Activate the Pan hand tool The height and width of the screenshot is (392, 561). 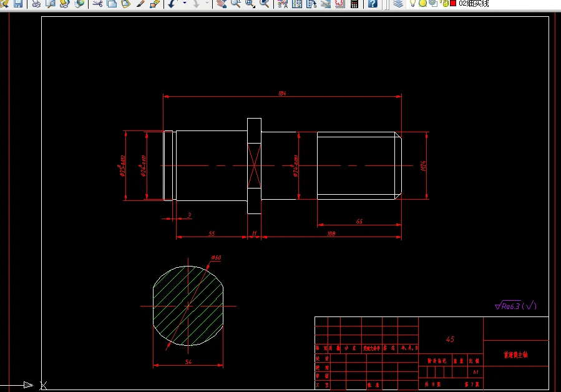tap(222, 4)
